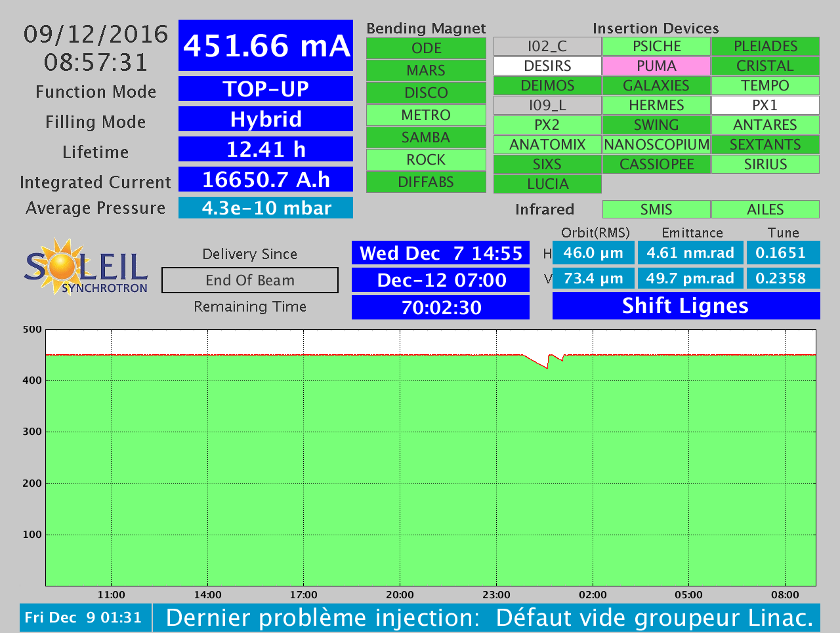Click the white PX1 box
840x633 pixels.
765,106
